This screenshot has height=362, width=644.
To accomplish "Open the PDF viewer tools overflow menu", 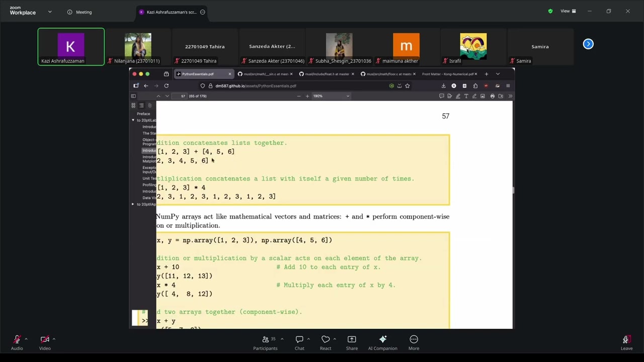I will click(x=510, y=96).
